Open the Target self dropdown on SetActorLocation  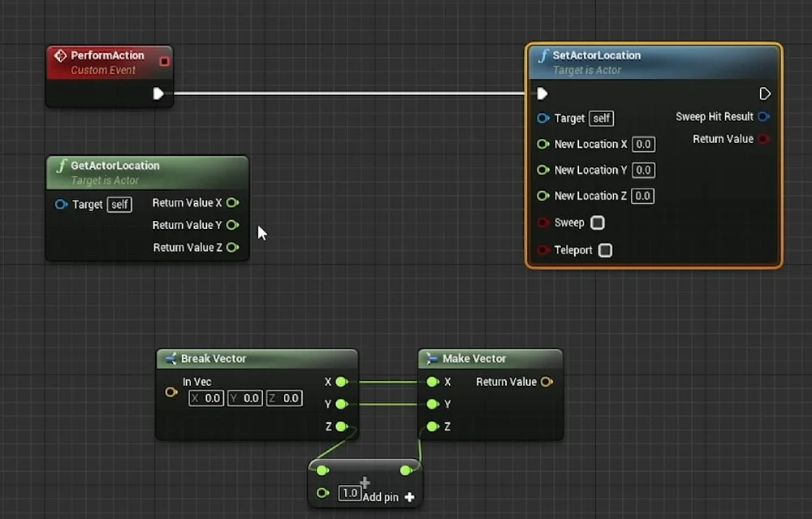(601, 118)
